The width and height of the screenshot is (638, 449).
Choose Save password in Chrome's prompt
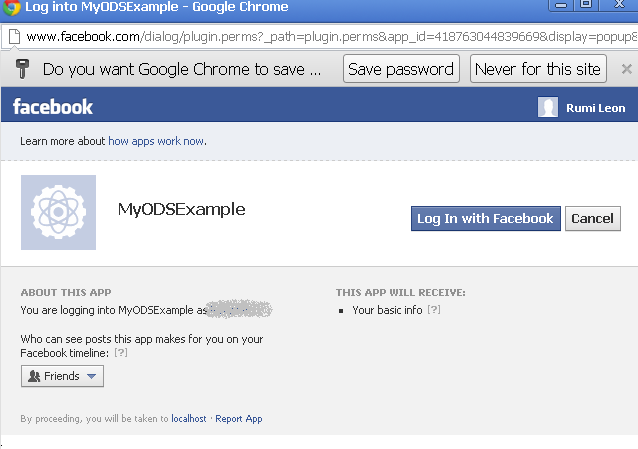(401, 69)
